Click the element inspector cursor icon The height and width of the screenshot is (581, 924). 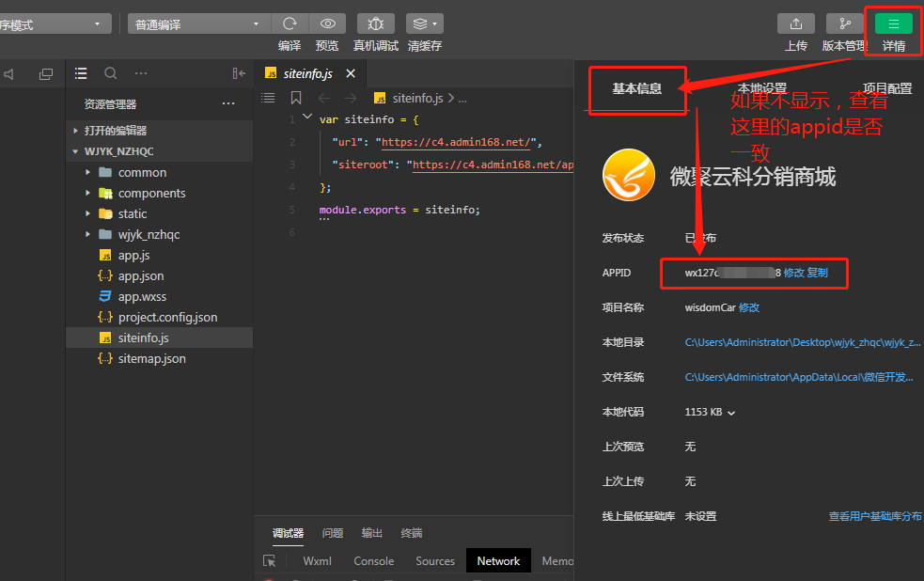coord(269,561)
